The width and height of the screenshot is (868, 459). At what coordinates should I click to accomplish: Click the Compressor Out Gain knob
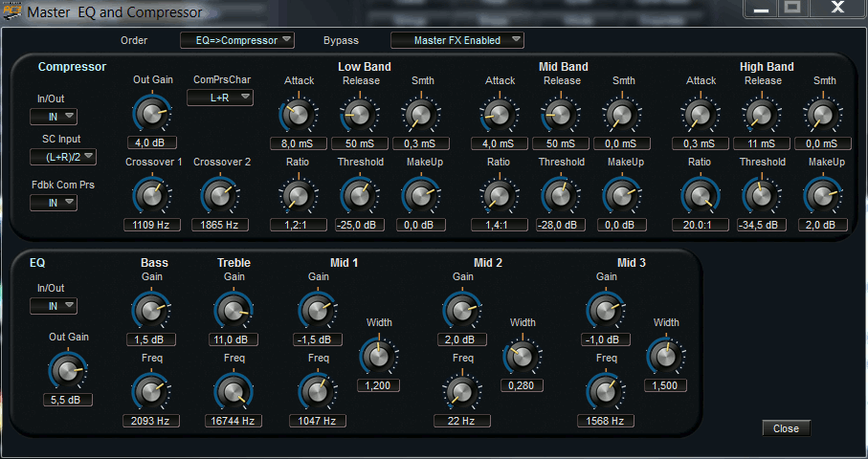[151, 114]
